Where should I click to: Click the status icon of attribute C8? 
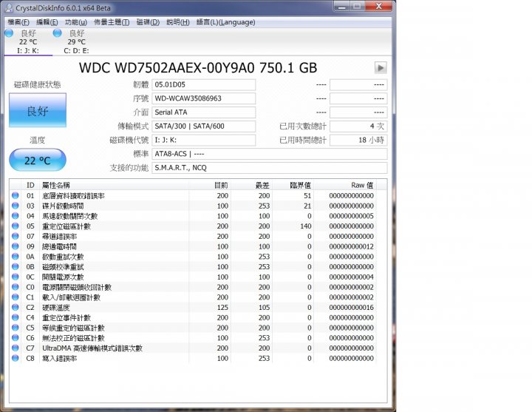tap(16, 358)
